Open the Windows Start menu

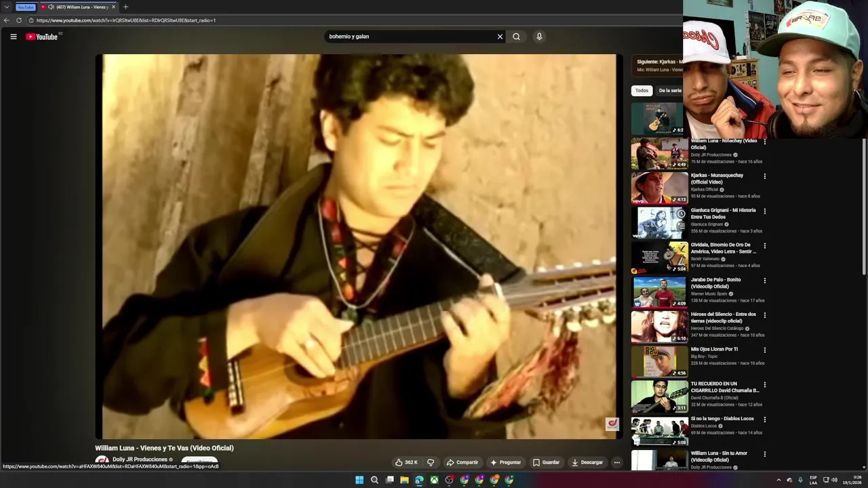(x=359, y=480)
